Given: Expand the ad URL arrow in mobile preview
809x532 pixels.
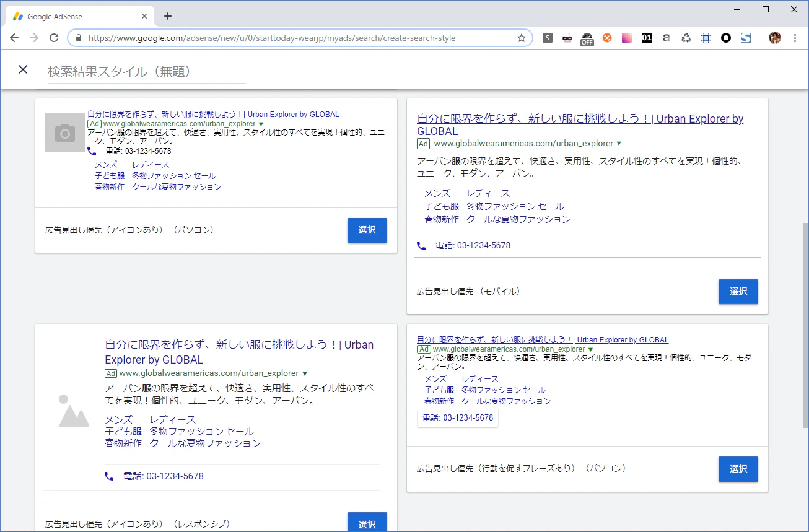Looking at the screenshot, I should [x=618, y=144].
